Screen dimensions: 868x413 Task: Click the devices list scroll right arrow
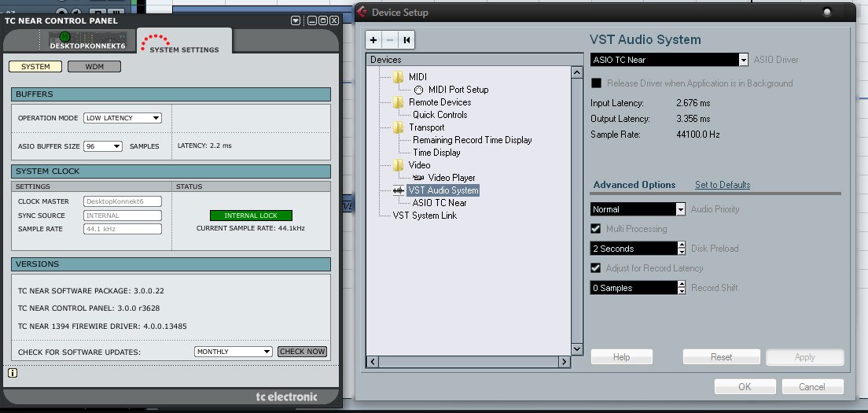[564, 362]
